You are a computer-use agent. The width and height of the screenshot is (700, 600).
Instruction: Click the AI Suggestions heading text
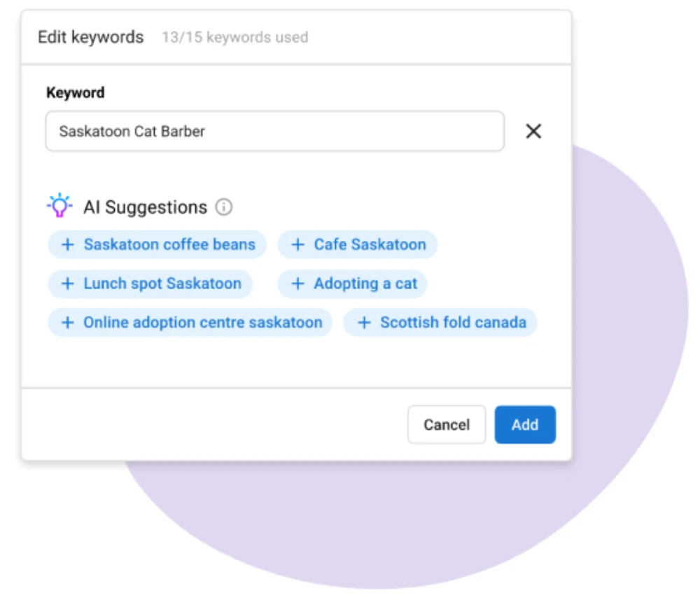pyautogui.click(x=145, y=207)
